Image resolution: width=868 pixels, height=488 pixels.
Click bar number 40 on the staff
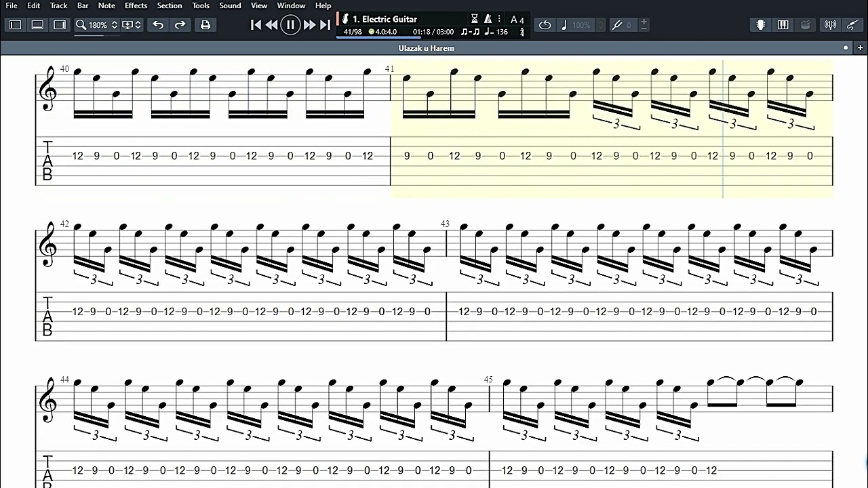click(x=65, y=69)
